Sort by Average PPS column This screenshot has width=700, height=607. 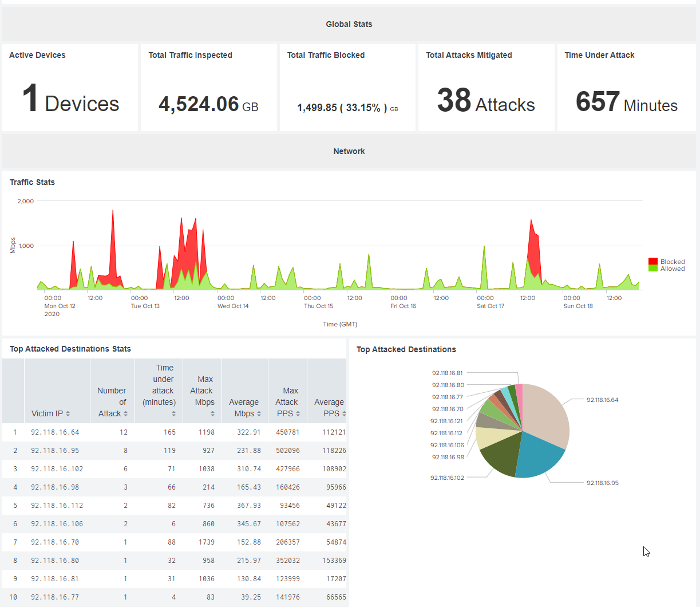(330, 408)
